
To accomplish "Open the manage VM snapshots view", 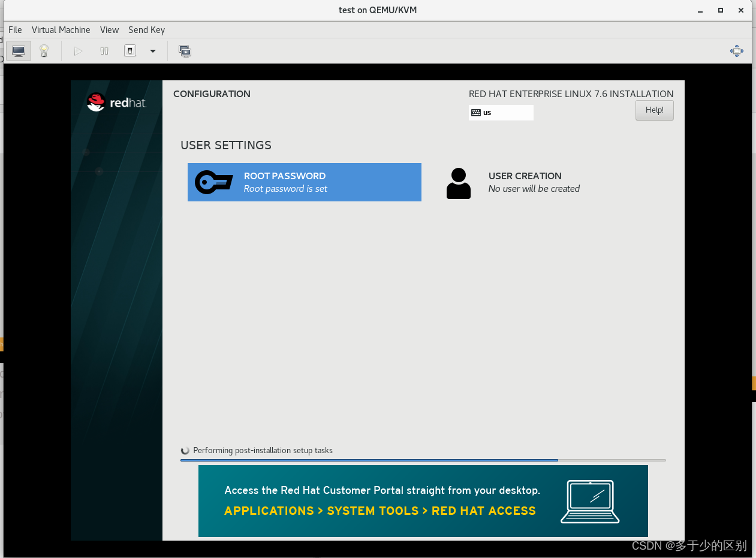I will point(185,51).
